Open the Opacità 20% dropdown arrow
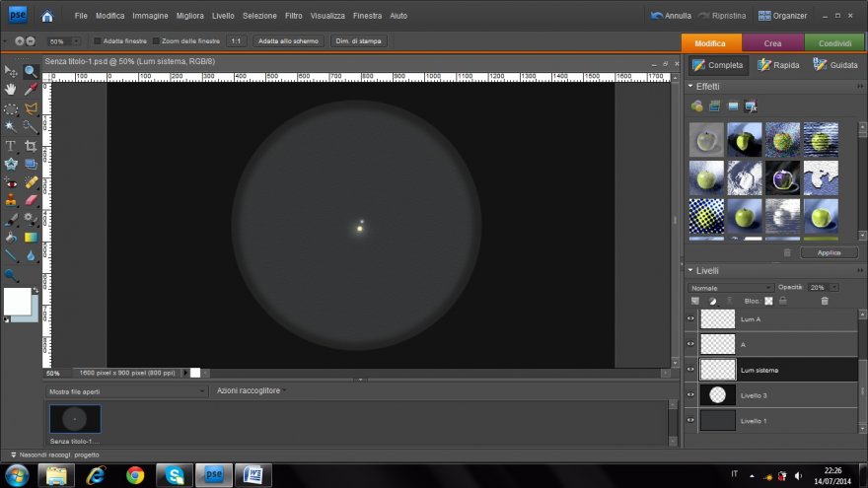 834,287
